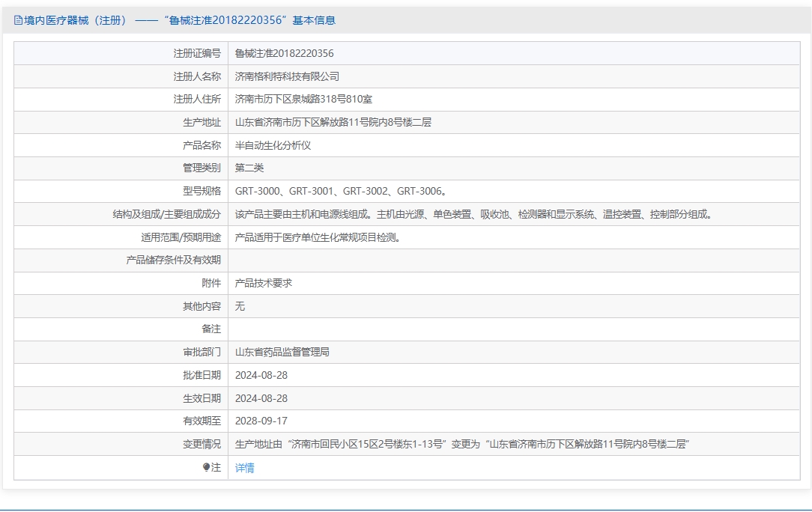Select registrant name 济南格利特科技有限公司
Image resolution: width=812 pixels, height=512 pixels.
click(287, 76)
